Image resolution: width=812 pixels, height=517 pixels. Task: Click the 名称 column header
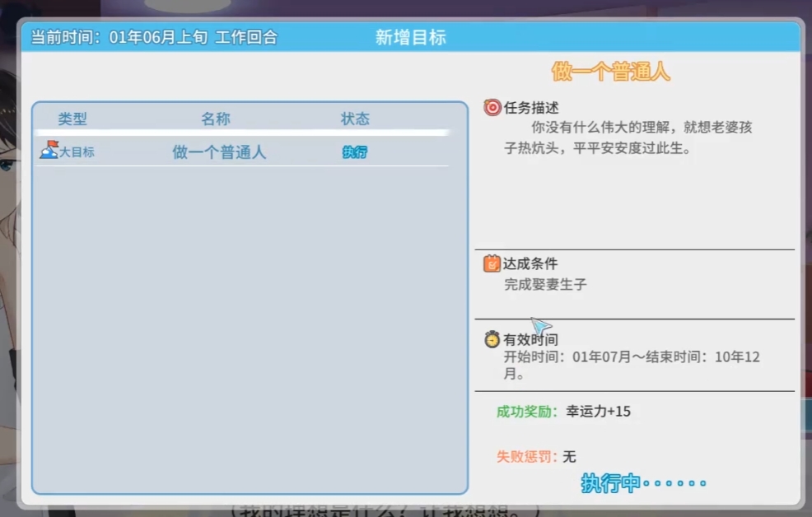(x=216, y=119)
